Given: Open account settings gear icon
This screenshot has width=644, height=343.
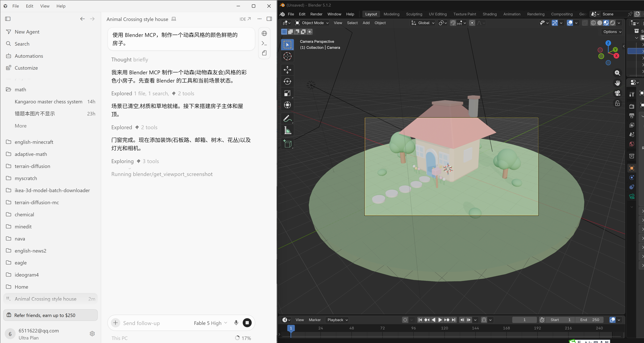Looking at the screenshot, I should pos(92,333).
